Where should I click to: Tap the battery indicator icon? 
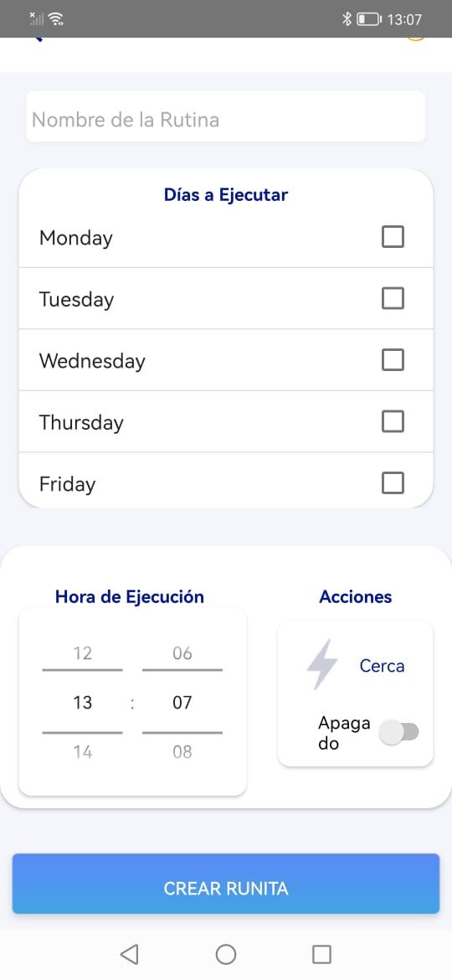(369, 19)
